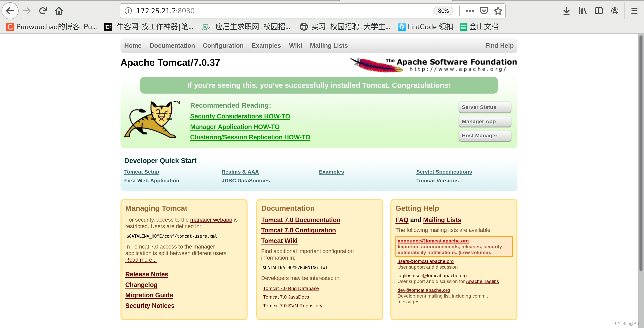Image resolution: width=644 pixels, height=328 pixels.
Task: Open the downloads arrow icon
Action: [x=566, y=11]
